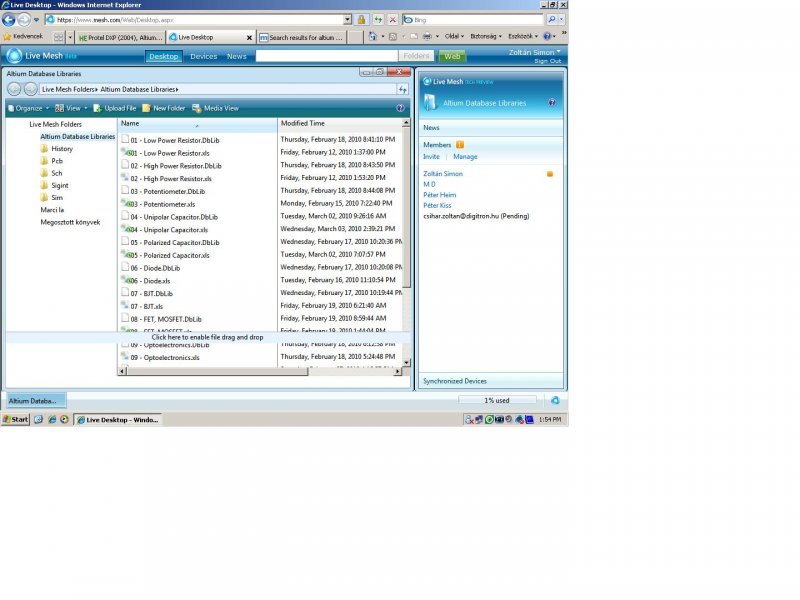The height and width of the screenshot is (600, 800).
Task: Open the View dropdown menu
Action: click(x=71, y=108)
